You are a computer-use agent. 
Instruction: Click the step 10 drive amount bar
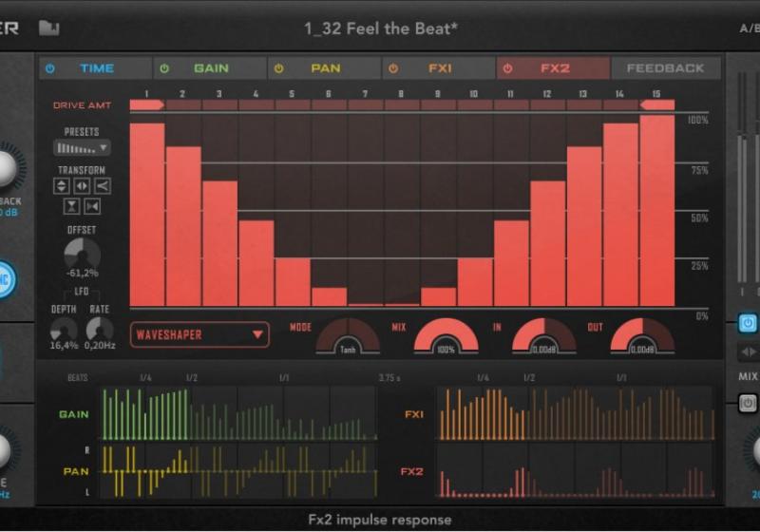[x=474, y=282]
